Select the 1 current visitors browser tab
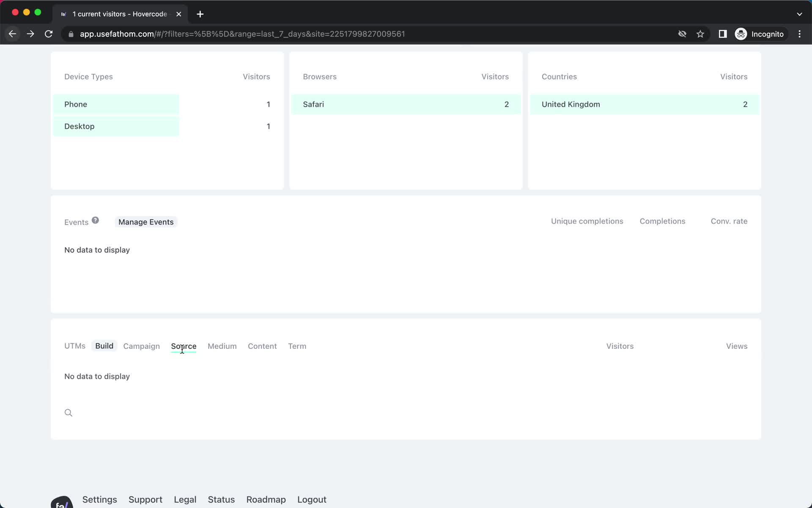812x508 pixels. (120, 14)
